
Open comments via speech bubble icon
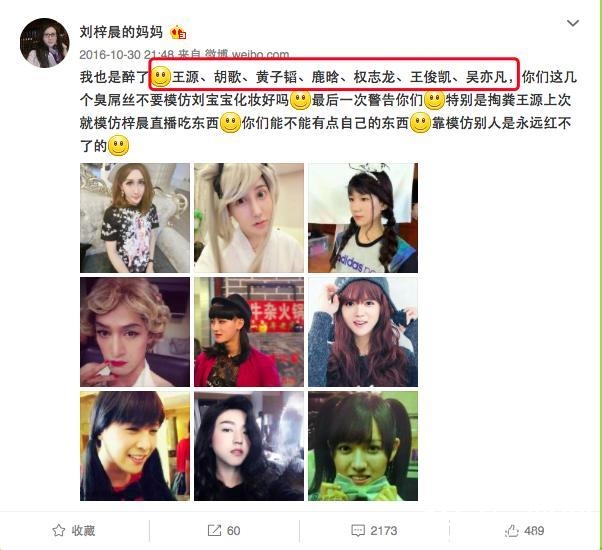point(358,531)
